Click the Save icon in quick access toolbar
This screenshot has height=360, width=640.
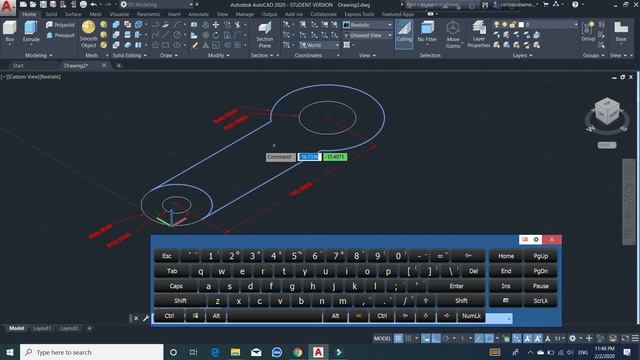tap(43, 4)
